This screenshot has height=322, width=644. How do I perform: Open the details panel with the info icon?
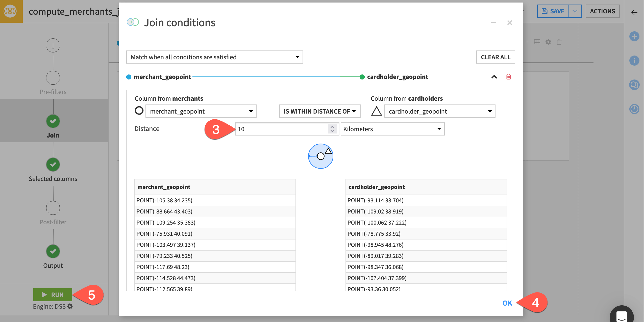635,61
